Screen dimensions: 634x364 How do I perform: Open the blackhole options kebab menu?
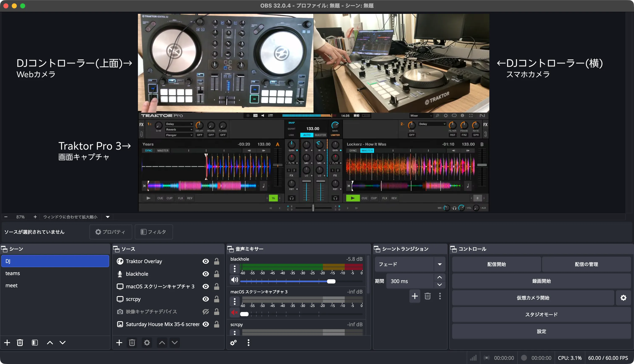(234, 269)
